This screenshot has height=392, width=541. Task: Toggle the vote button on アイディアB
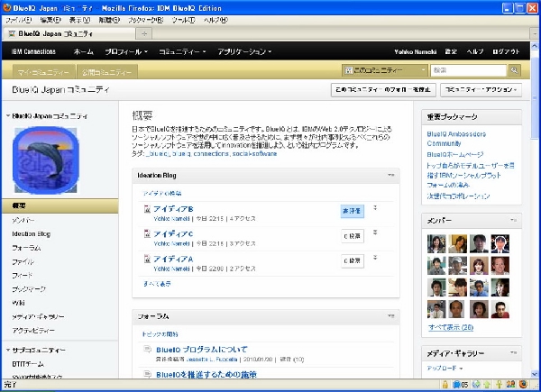(x=352, y=210)
